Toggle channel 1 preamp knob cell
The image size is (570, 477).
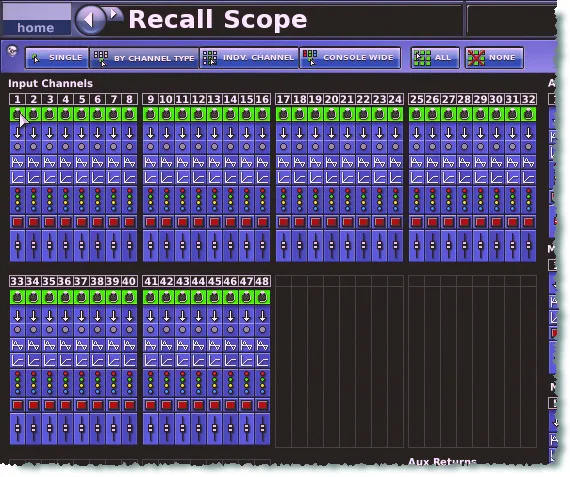tap(17, 114)
